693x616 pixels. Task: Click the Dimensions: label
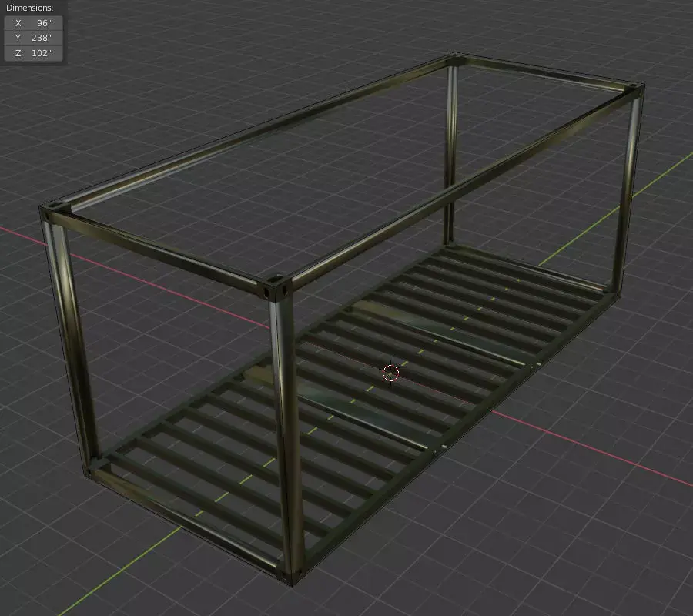pos(29,8)
